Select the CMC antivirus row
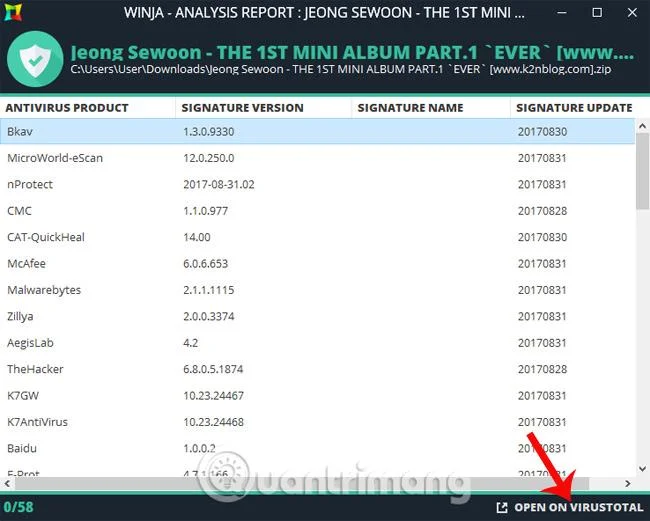The height and width of the screenshot is (521, 650). (x=317, y=211)
